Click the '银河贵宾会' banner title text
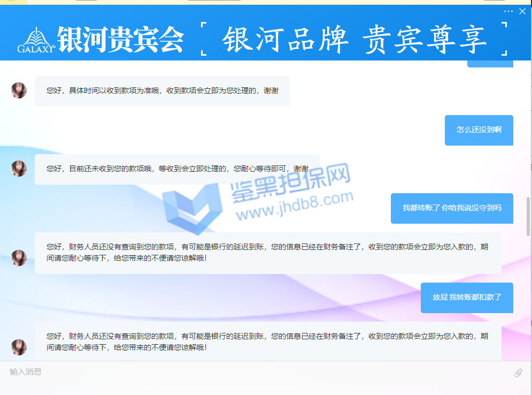Image resolution: width=532 pixels, height=395 pixels. (120, 39)
